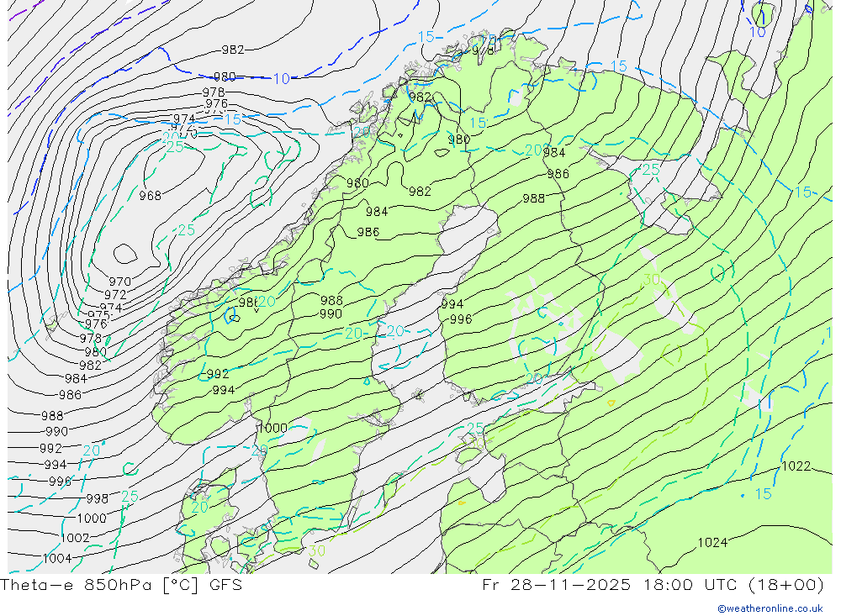Click the 1002 isobar label
The image size is (841, 616).
pos(75,538)
